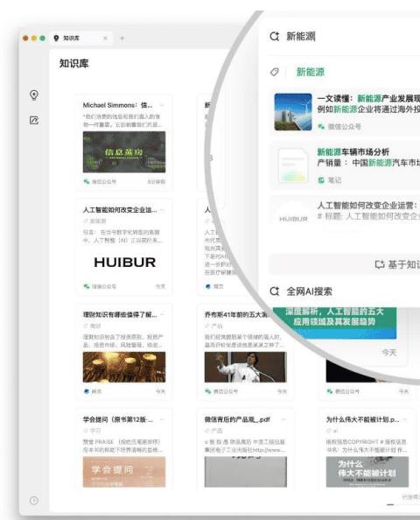Click the 学会提问 book cover image
This screenshot has height=520, width=420.
click(124, 472)
